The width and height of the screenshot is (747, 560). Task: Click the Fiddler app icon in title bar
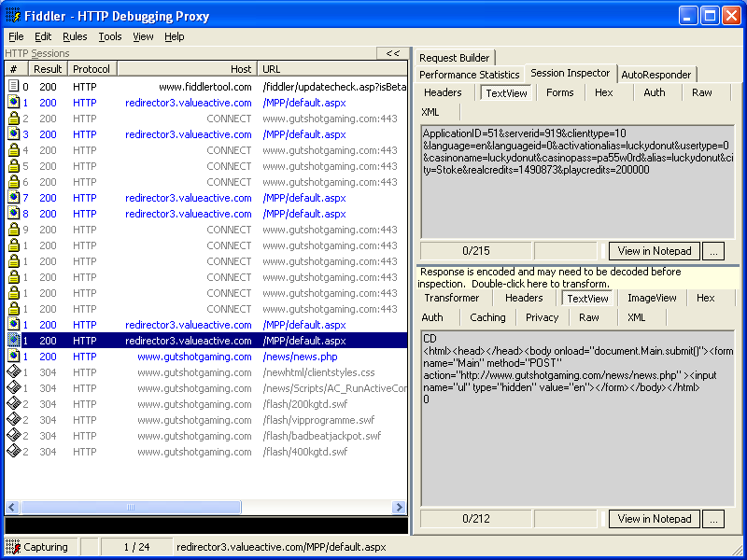click(13, 16)
